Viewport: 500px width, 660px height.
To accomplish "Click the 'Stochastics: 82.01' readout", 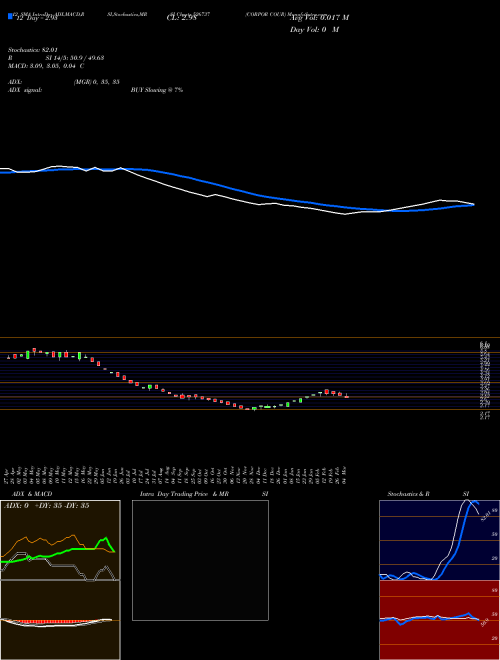I will 32,50.
